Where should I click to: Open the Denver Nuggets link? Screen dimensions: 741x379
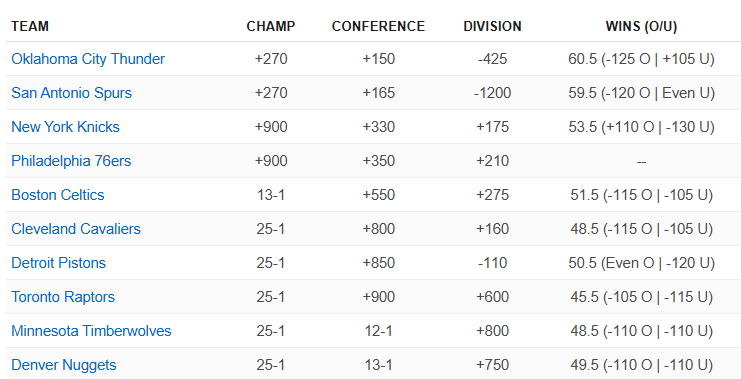coord(64,365)
